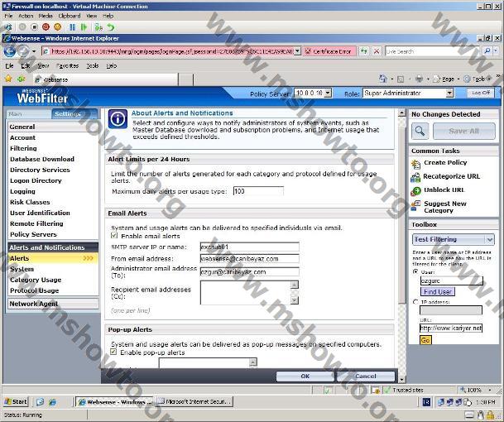Click the page vertical scrollbar down arrow
The image size is (504, 422).
[x=401, y=380]
